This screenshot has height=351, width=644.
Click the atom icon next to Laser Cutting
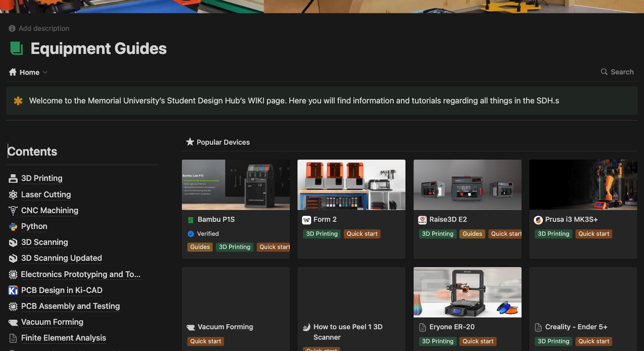13,195
